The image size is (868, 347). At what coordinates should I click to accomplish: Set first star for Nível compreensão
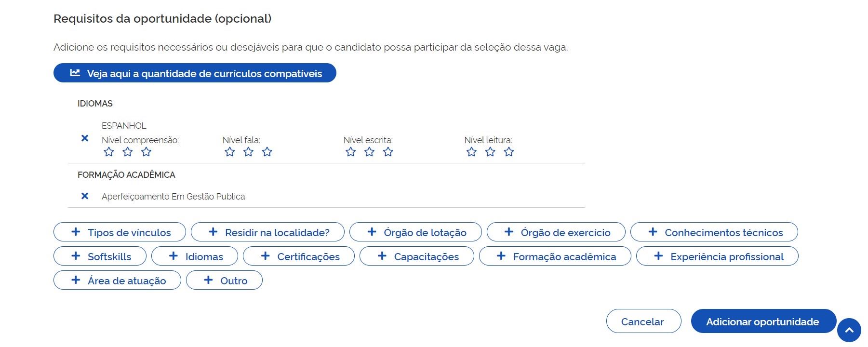(109, 152)
